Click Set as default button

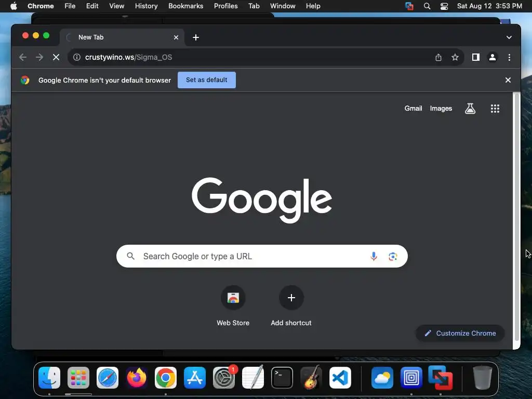coord(207,80)
